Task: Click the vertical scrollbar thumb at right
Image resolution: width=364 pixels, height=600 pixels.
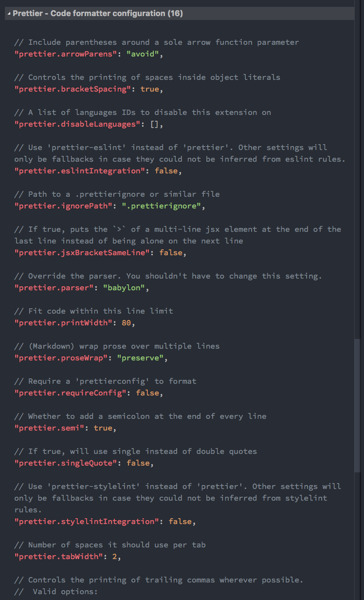Action: (x=358, y=406)
